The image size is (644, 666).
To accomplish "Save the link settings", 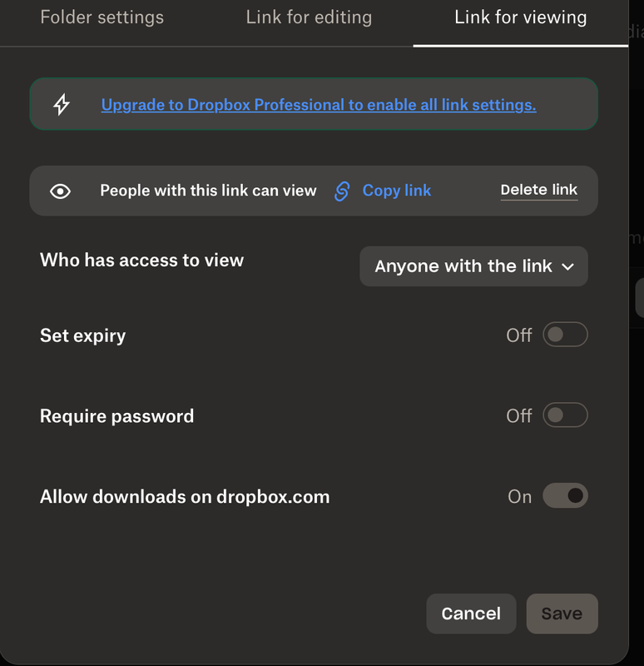I will pos(562,614).
